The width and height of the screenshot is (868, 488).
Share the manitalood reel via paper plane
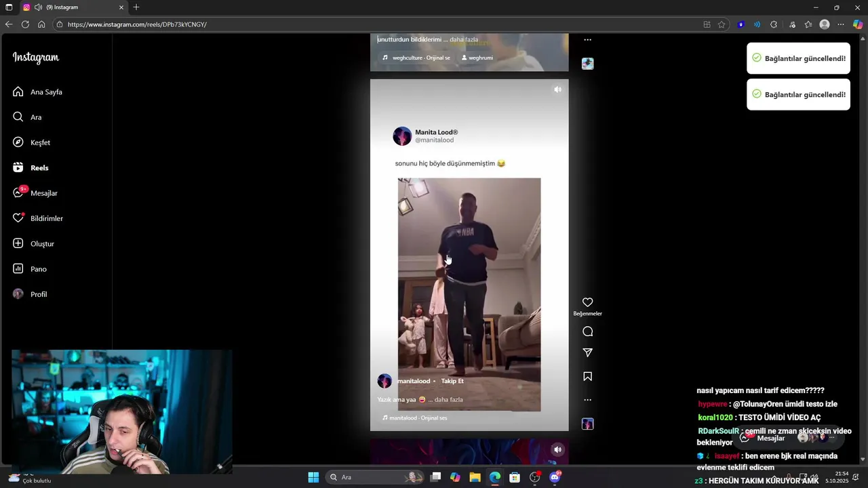click(588, 352)
